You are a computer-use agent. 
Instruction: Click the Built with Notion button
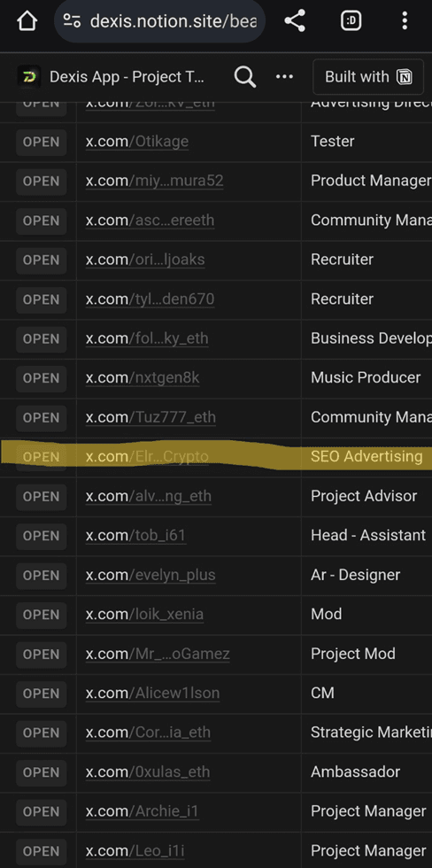tap(368, 77)
